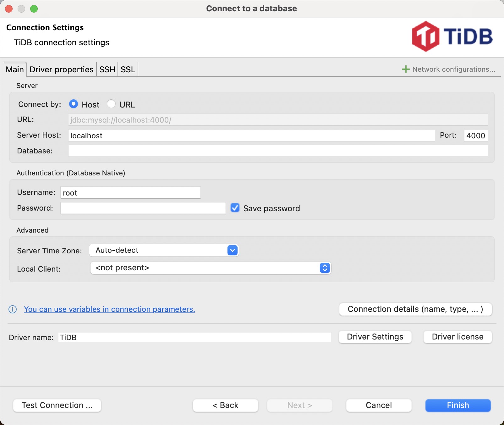Click the disabled Next button

point(300,406)
